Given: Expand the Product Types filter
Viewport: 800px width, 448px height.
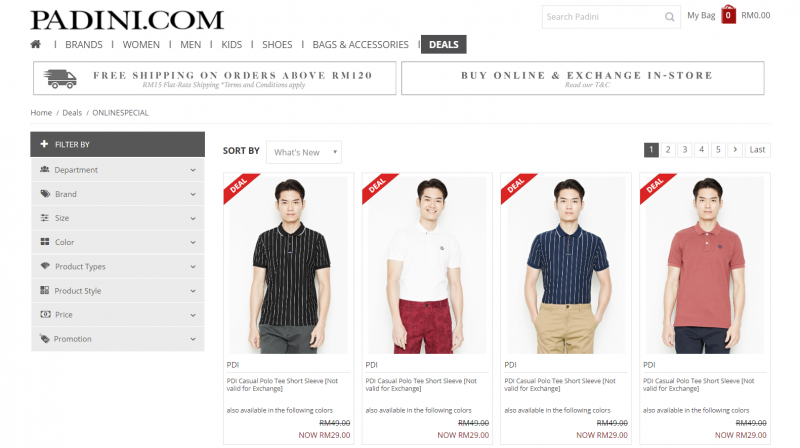Looking at the screenshot, I should tap(118, 266).
